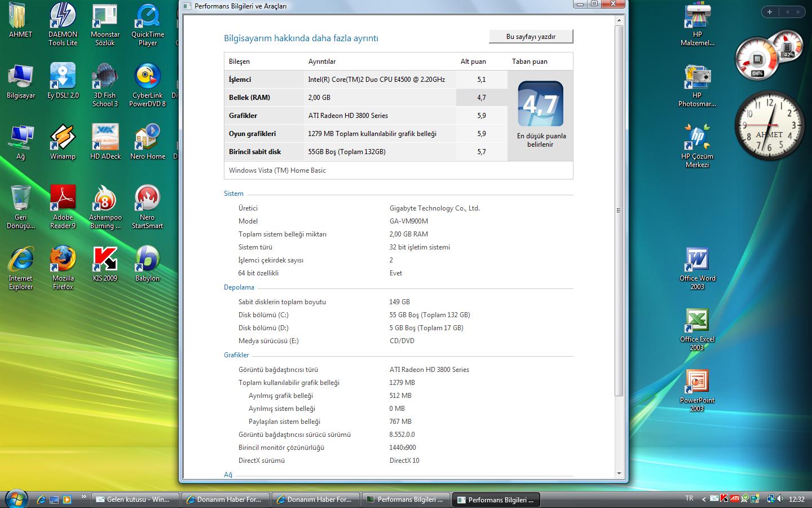The height and width of the screenshot is (508, 812).
Task: Launch the Nero Home shortcut
Action: click(148, 143)
